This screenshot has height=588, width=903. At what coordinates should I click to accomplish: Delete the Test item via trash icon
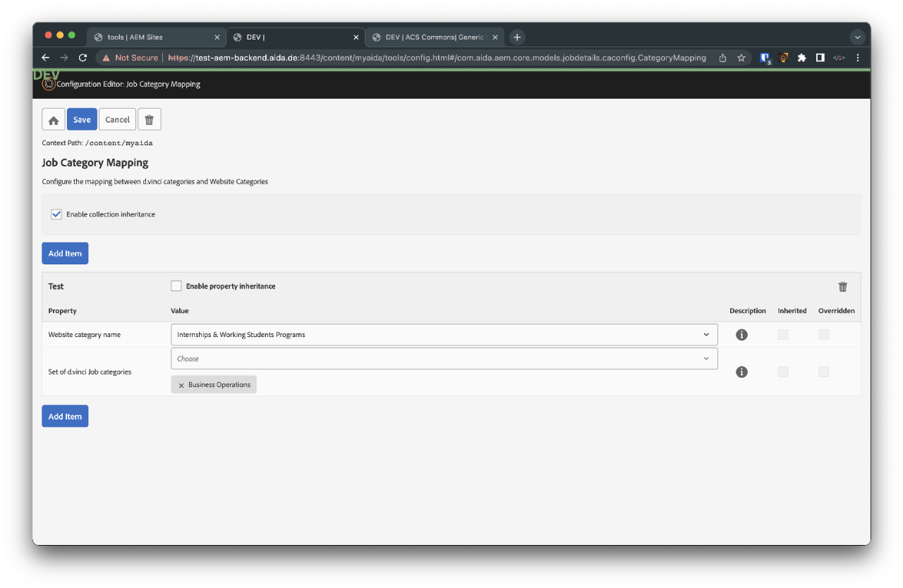coord(842,287)
